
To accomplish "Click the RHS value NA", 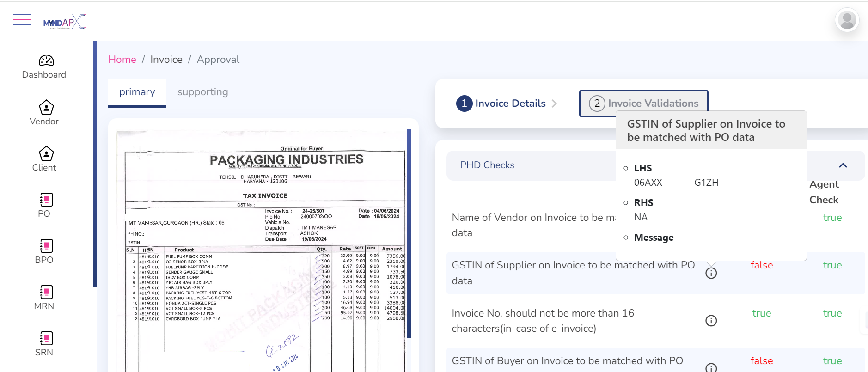I will pos(641,217).
